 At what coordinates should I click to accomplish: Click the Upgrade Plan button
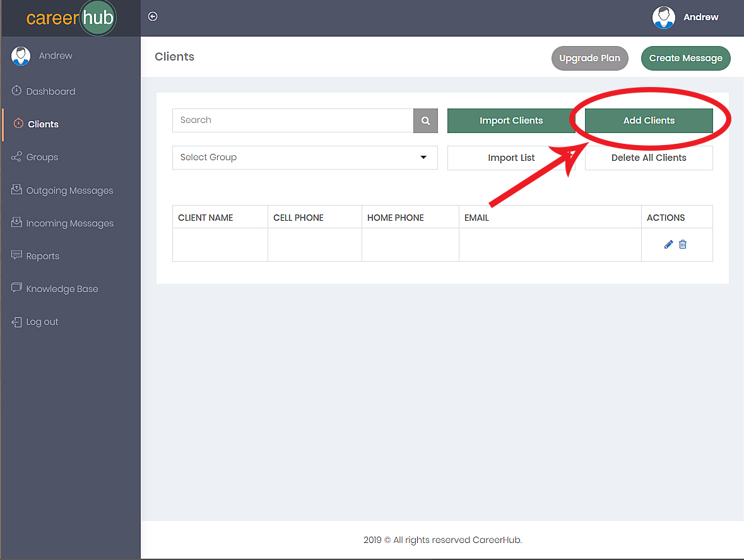(590, 58)
